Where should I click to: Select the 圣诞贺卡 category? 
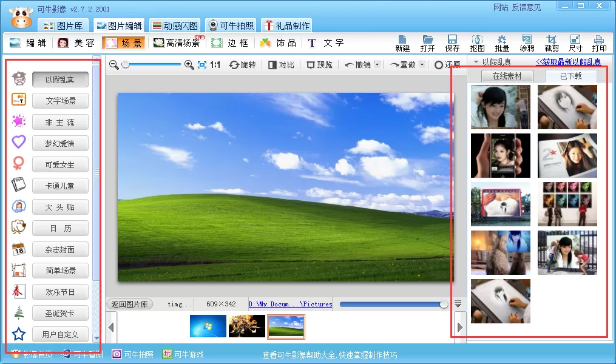pyautogui.click(x=60, y=313)
